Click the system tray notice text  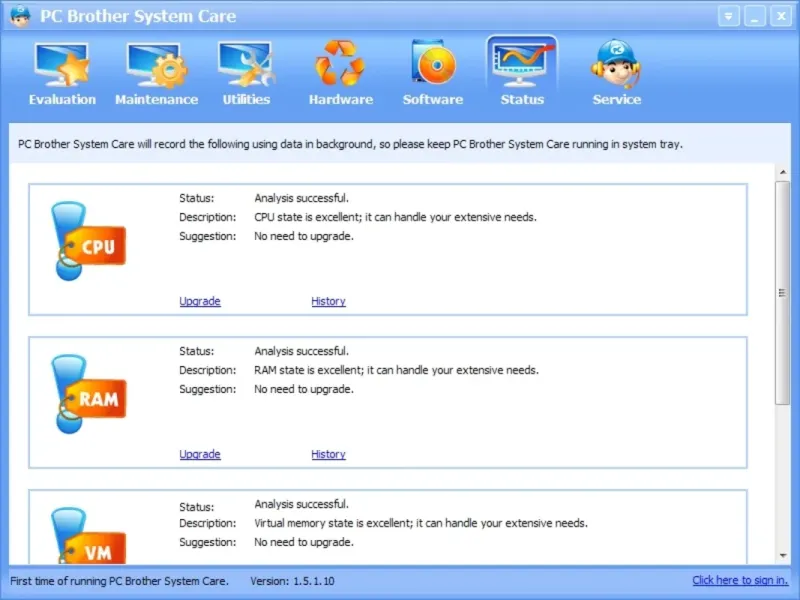pyautogui.click(x=350, y=144)
